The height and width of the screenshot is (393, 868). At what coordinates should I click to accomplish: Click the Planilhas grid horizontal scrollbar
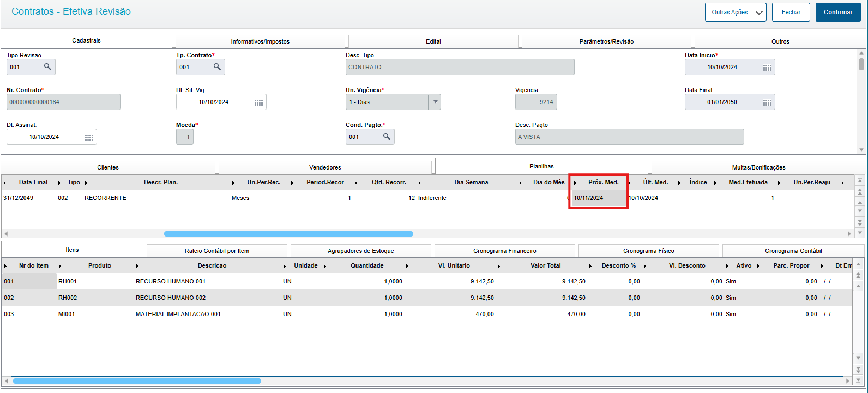[x=288, y=234]
